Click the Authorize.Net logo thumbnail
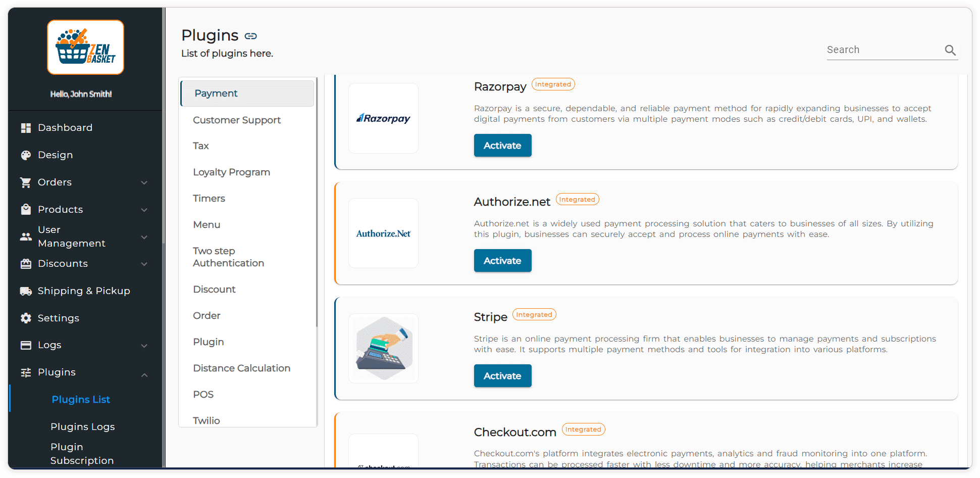The image size is (980, 478). [383, 233]
